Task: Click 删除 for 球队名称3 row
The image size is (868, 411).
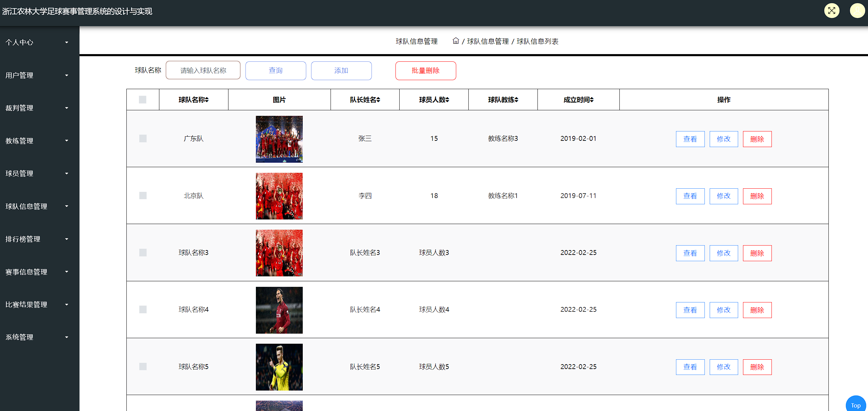Action: [x=757, y=253]
